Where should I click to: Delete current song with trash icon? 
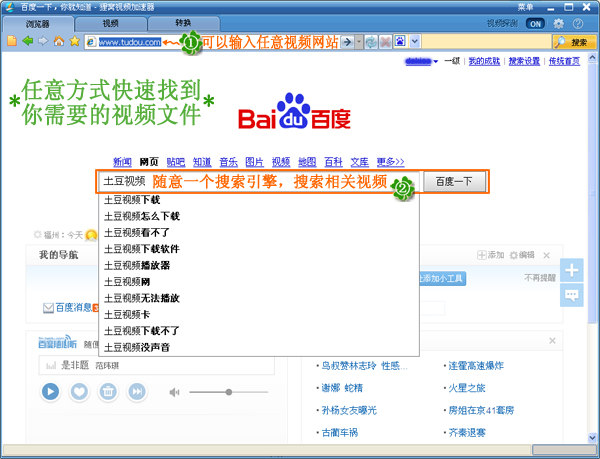[108, 392]
